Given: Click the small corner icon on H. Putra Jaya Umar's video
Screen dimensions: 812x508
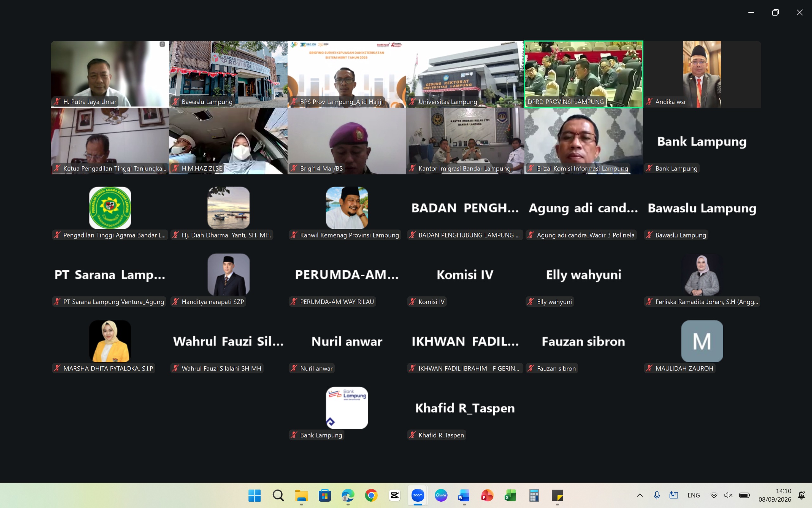Looking at the screenshot, I should click(162, 44).
